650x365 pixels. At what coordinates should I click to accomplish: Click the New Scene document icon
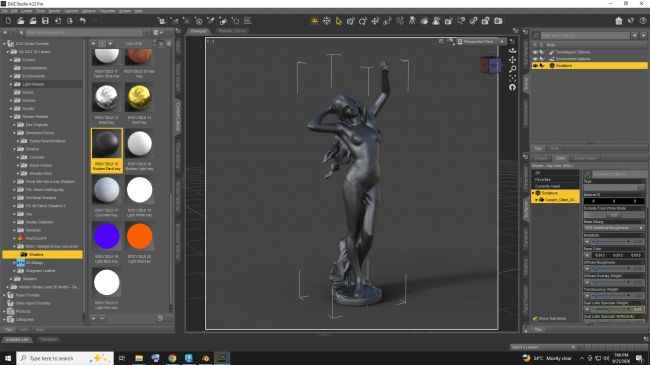8,21
